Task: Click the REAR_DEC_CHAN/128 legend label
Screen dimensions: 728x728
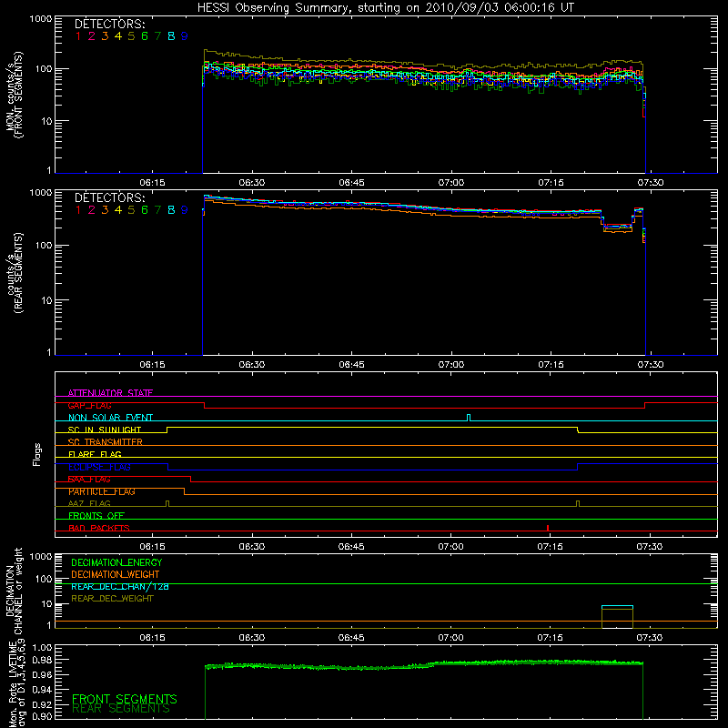Action: 120,587
